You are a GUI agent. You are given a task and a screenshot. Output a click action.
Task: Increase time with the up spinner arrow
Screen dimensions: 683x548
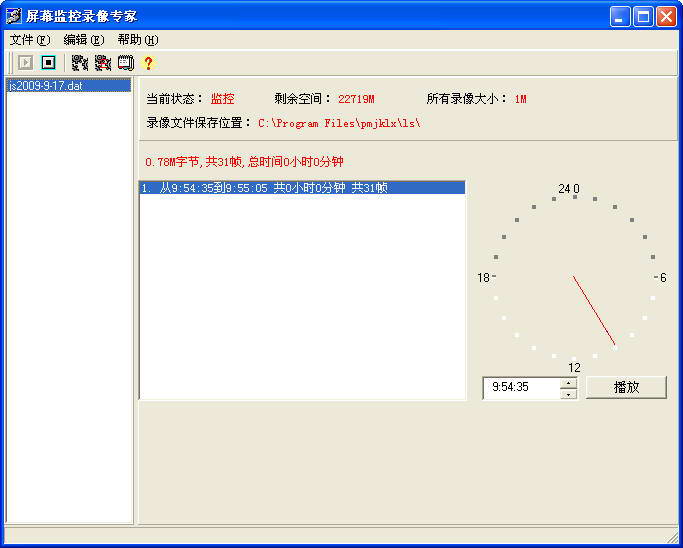(x=568, y=382)
